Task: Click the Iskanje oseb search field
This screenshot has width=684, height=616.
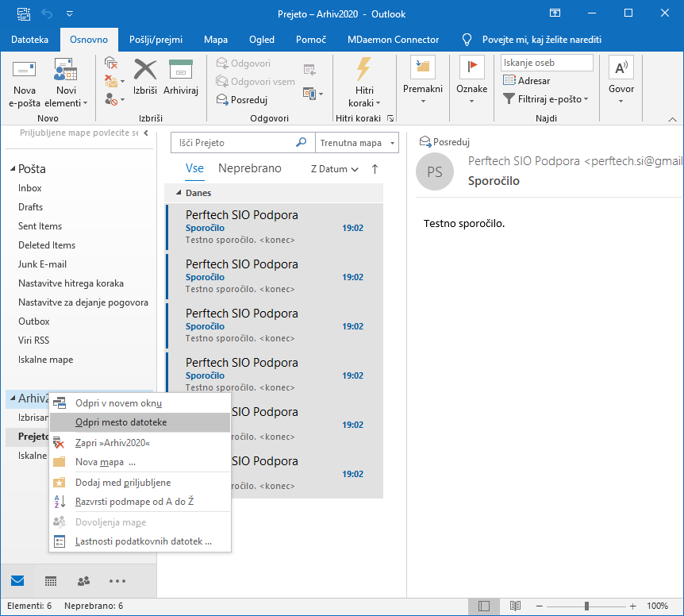Action: [x=547, y=63]
